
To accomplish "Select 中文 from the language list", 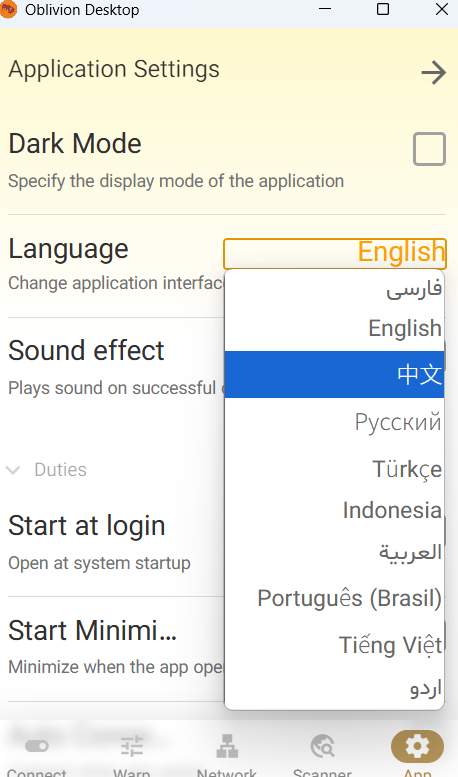I will [334, 374].
